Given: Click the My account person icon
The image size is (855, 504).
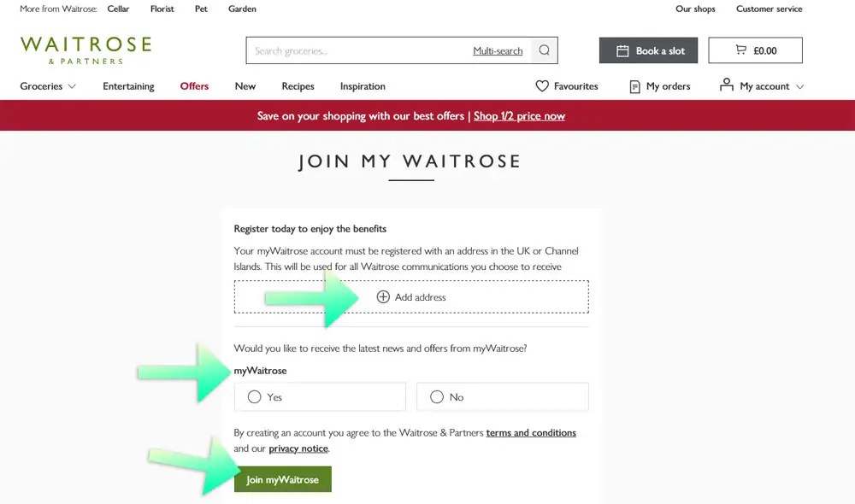Looking at the screenshot, I should [726, 85].
